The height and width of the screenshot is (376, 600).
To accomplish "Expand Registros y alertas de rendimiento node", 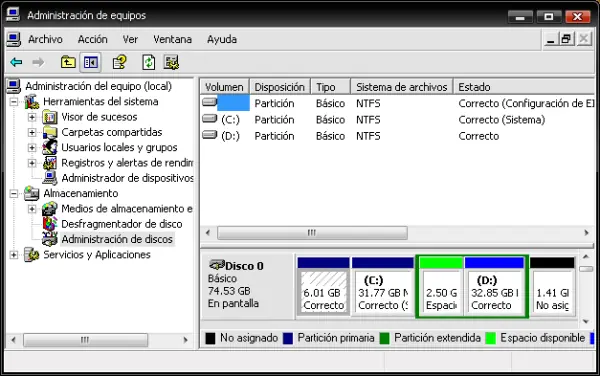I will (32, 163).
